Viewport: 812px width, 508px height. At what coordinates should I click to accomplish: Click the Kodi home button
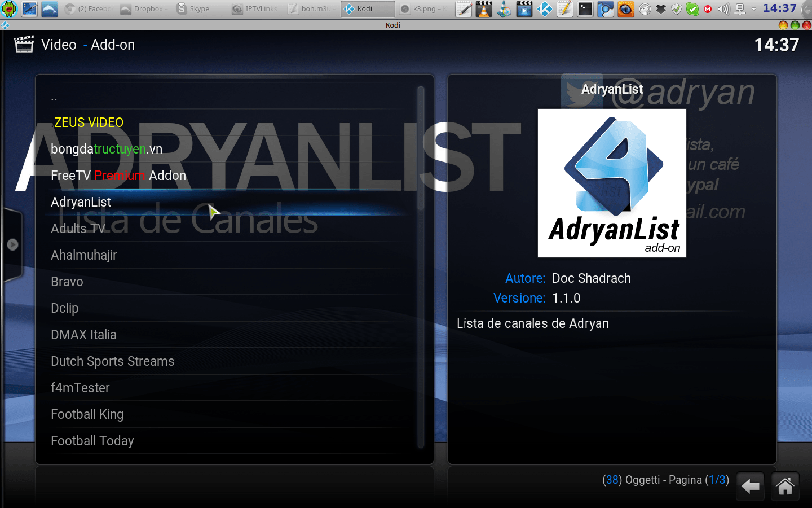coord(785,486)
